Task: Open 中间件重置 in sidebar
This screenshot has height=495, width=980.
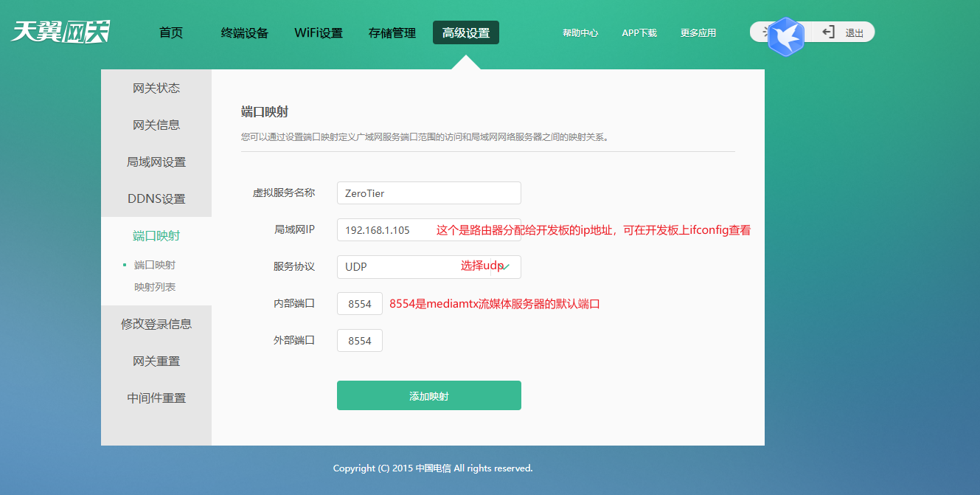Action: (x=156, y=398)
